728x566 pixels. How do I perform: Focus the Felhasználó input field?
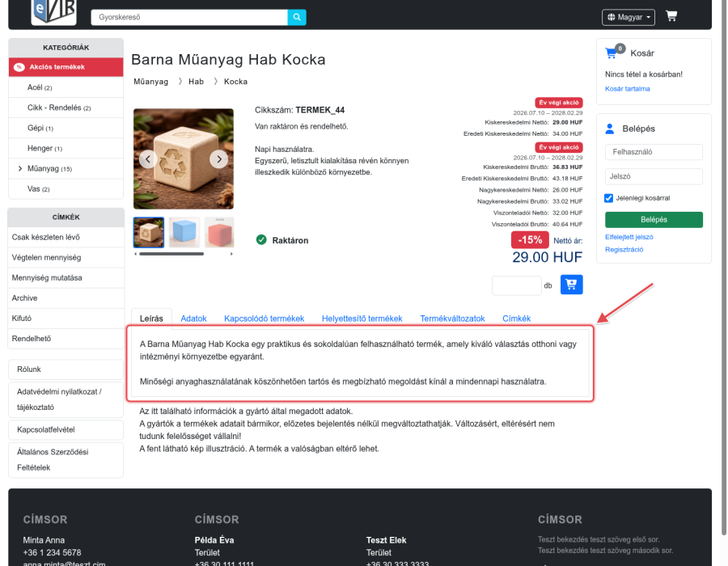[x=654, y=152]
